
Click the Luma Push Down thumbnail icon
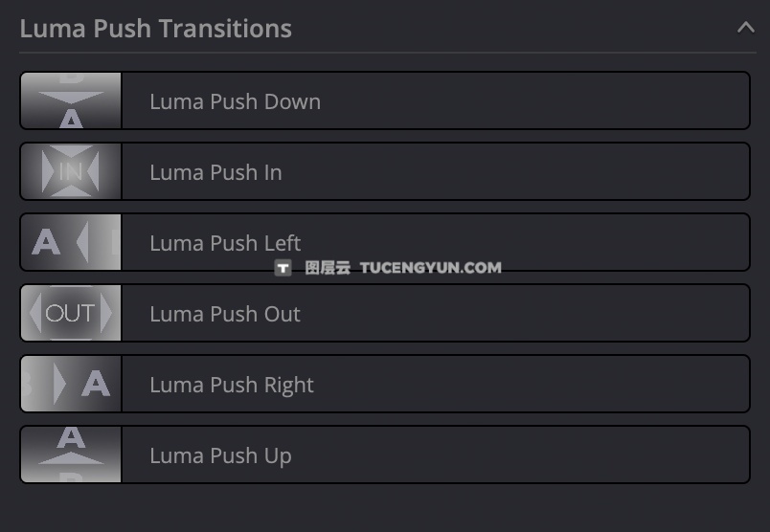pos(71,100)
